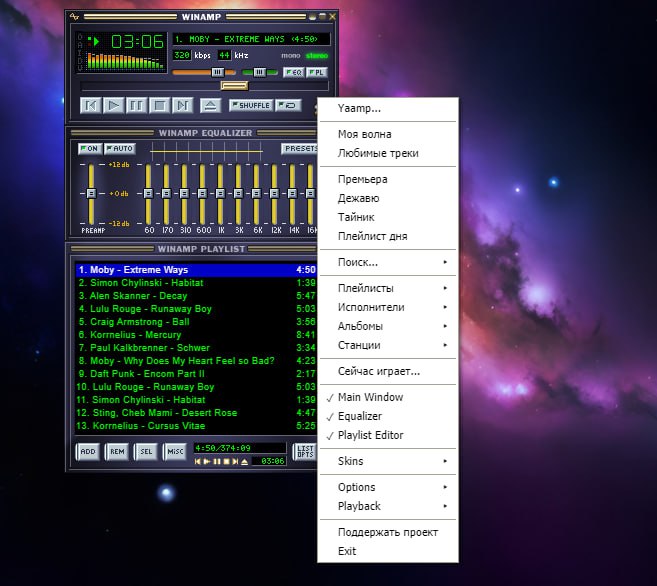Screen dimensions: 657x586
Task: Open the equalizer PRESETS menu
Action: point(299,149)
